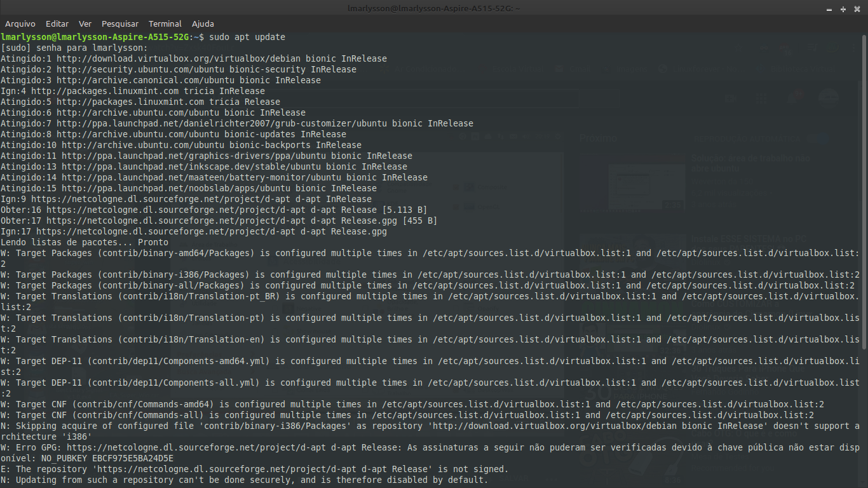Click the 'N: Updating from such a repository' notice
The width and height of the screenshot is (868, 488).
tap(245, 480)
